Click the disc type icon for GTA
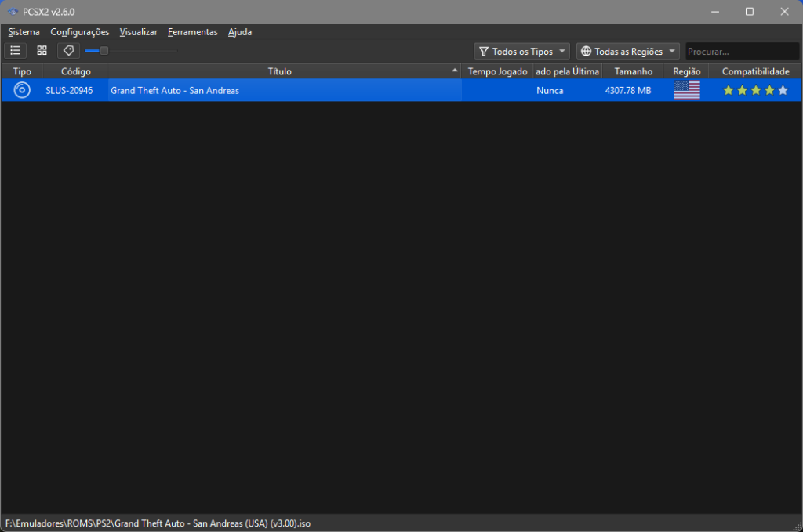Image resolution: width=803 pixels, height=532 pixels. [22, 90]
